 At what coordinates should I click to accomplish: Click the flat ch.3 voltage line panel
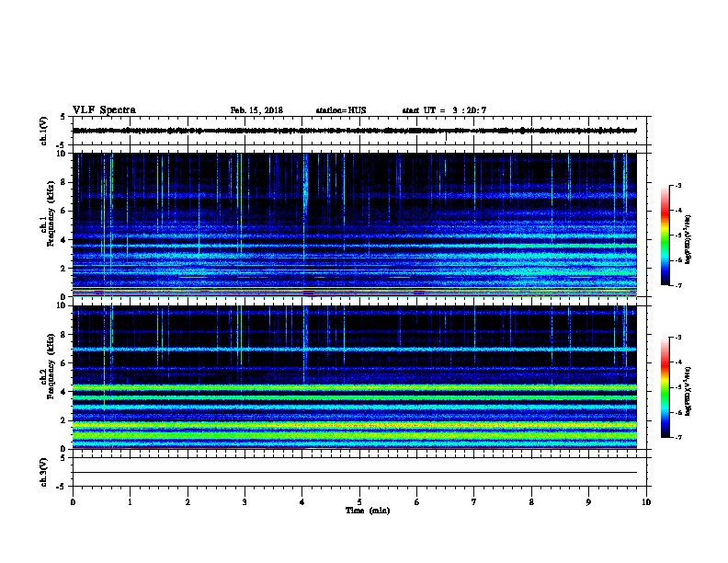[x=359, y=472]
